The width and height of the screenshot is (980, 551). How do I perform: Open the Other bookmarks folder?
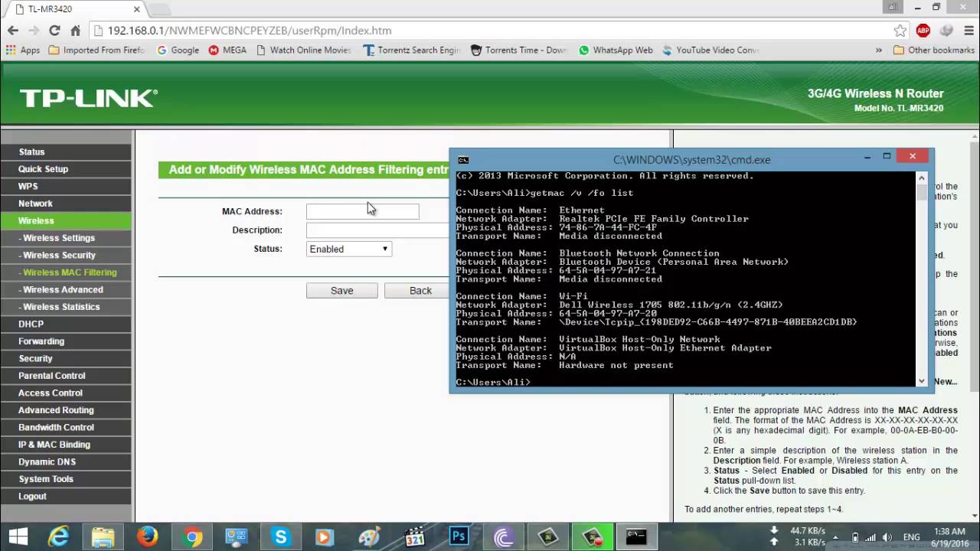(x=933, y=50)
